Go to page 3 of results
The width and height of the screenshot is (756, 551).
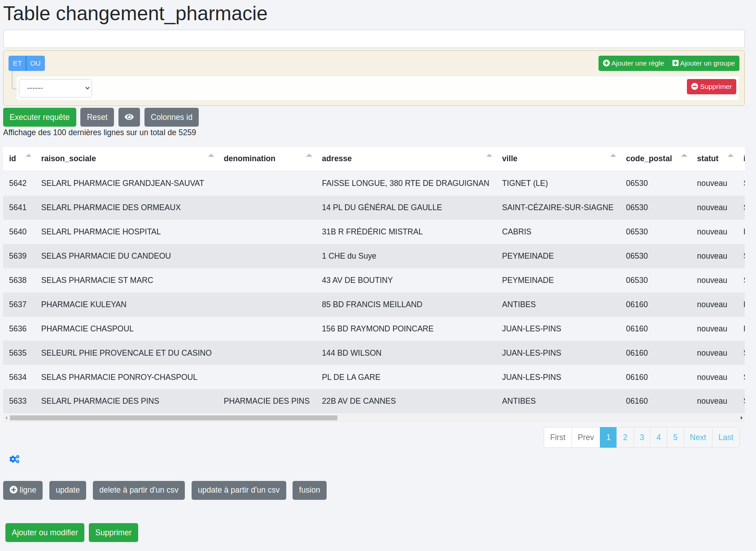[642, 437]
